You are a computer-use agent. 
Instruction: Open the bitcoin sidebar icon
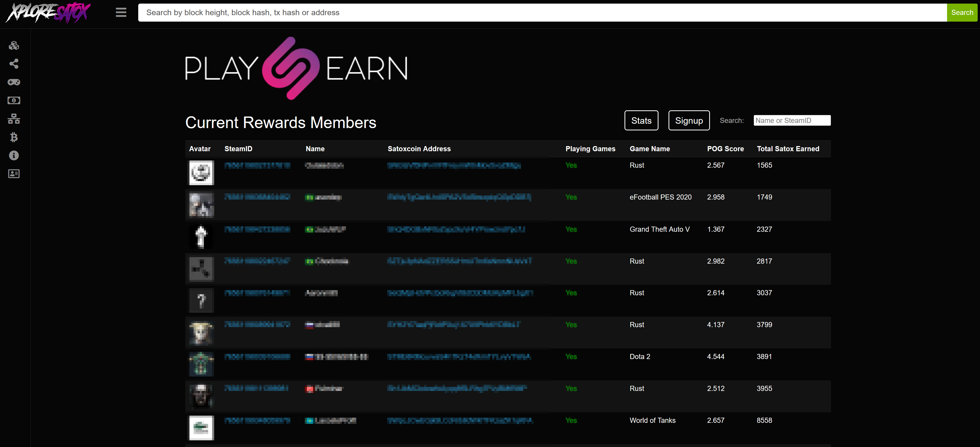14,137
